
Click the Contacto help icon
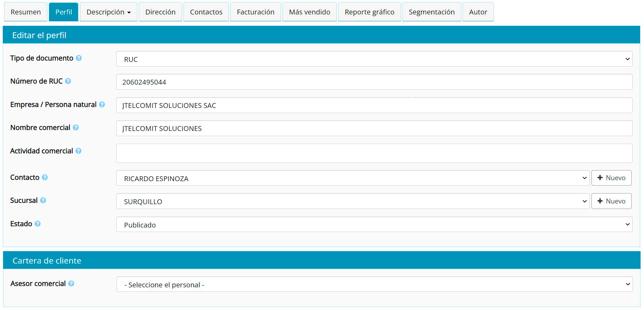(45, 177)
